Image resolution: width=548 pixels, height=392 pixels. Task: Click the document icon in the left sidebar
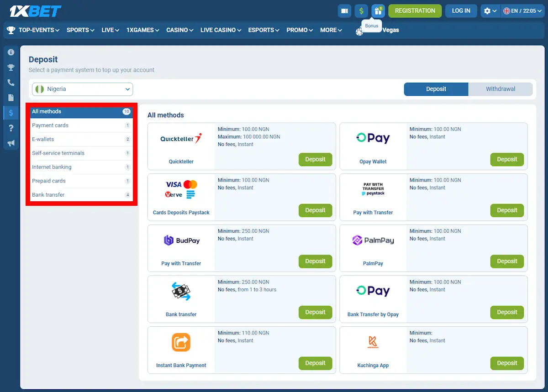pos(11,98)
